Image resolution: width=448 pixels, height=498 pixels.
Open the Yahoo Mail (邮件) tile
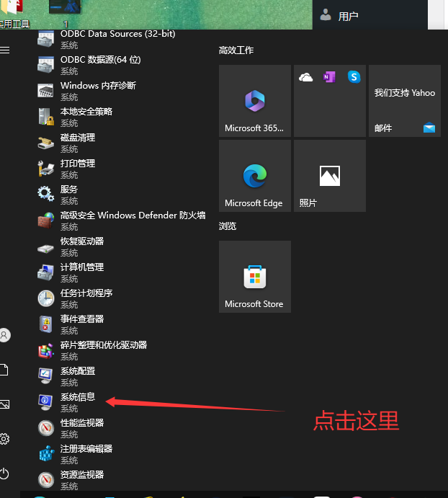[405, 101]
